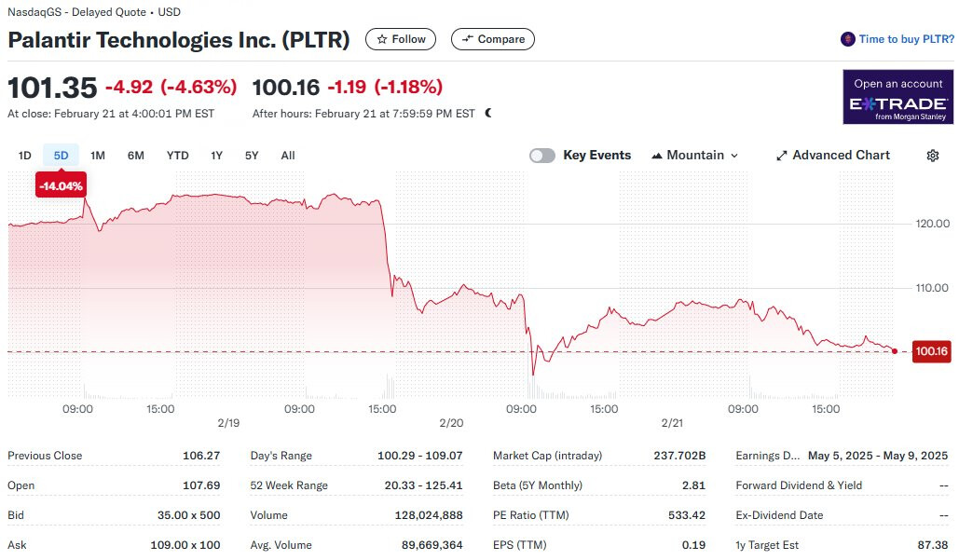Screen dimensions: 959x560
Task: Click the E*TRADE Open an account ad
Action: 898,97
